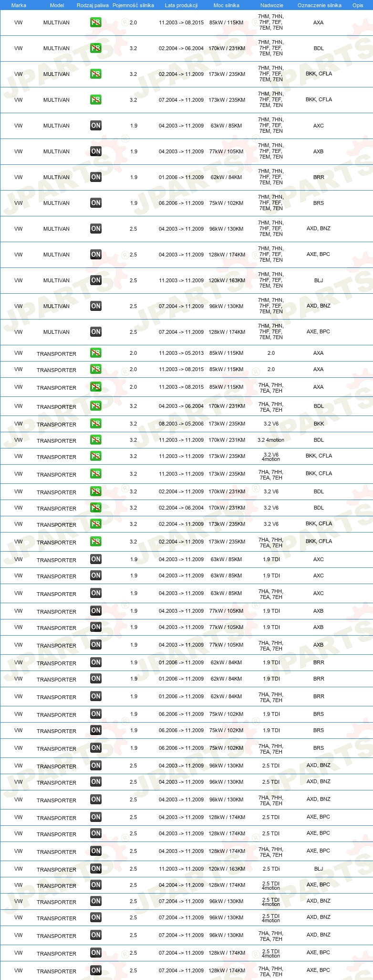This screenshot has width=373, height=980.
Task: Click the Moc silnika column header
Action: 227,5
